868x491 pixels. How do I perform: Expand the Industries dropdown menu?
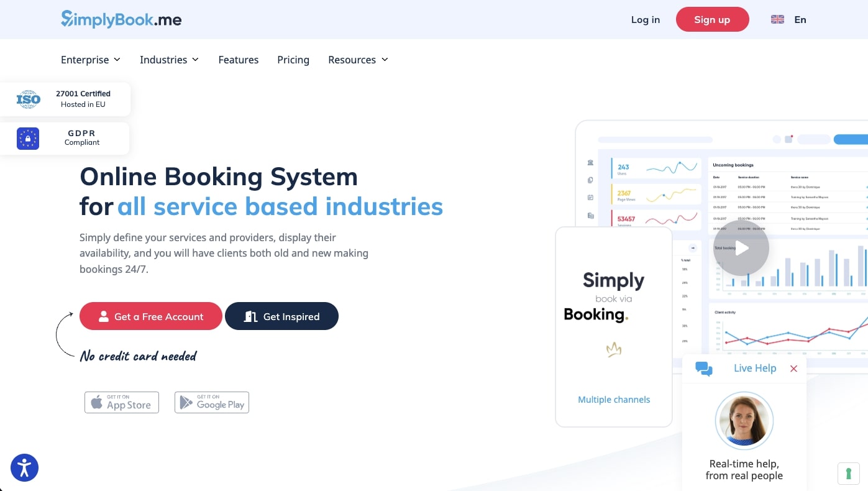tap(169, 60)
